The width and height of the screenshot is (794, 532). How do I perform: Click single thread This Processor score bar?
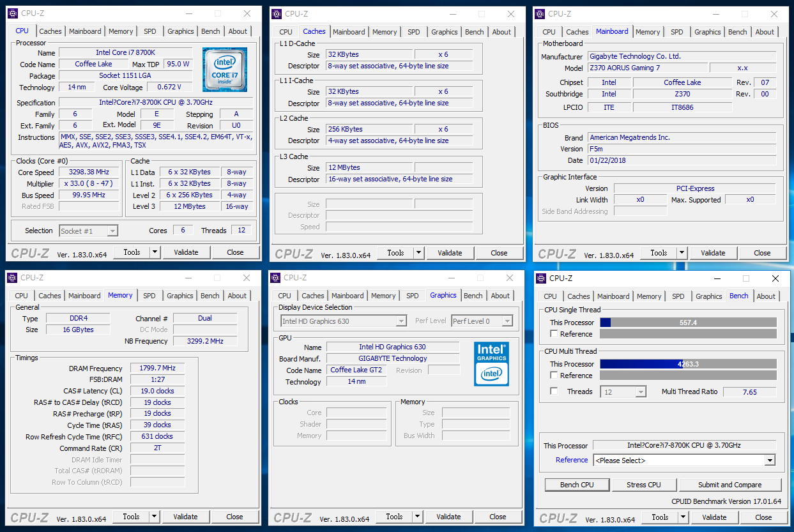tap(688, 323)
